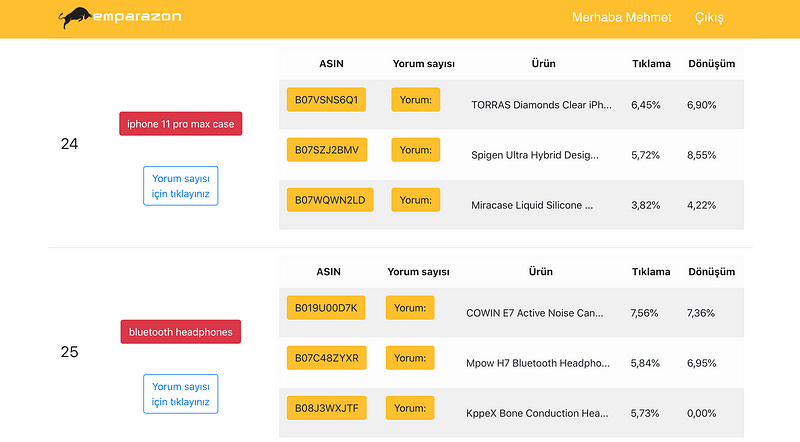This screenshot has width=800, height=442.
Task: Click Yorum button for Miracase Liquid Silicone
Action: point(416,200)
